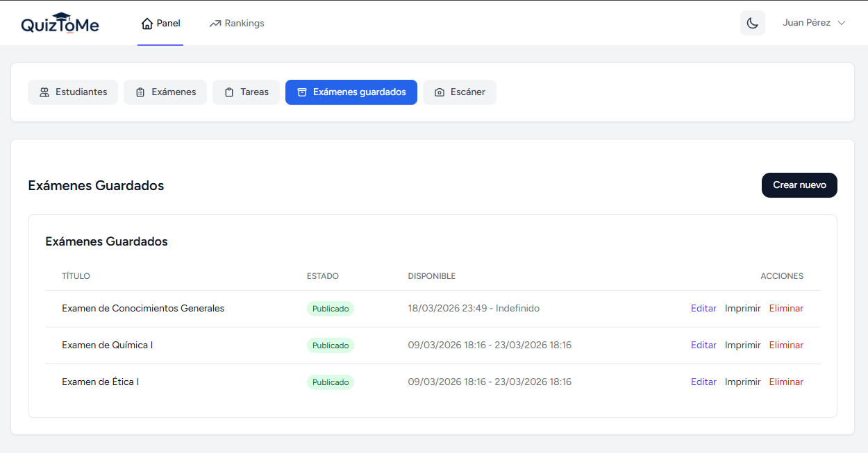Delete the Examen de Ética I
The width and height of the screenshot is (868, 453).
[785, 382]
